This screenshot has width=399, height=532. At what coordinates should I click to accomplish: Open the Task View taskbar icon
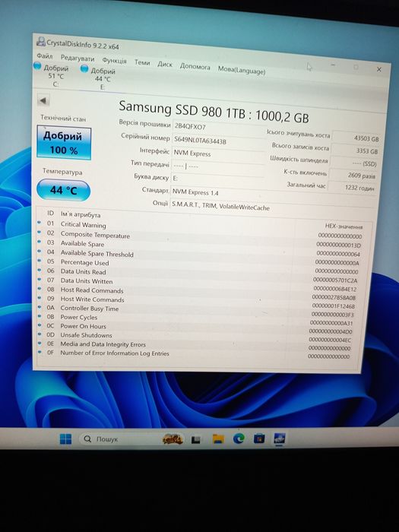coord(196,440)
